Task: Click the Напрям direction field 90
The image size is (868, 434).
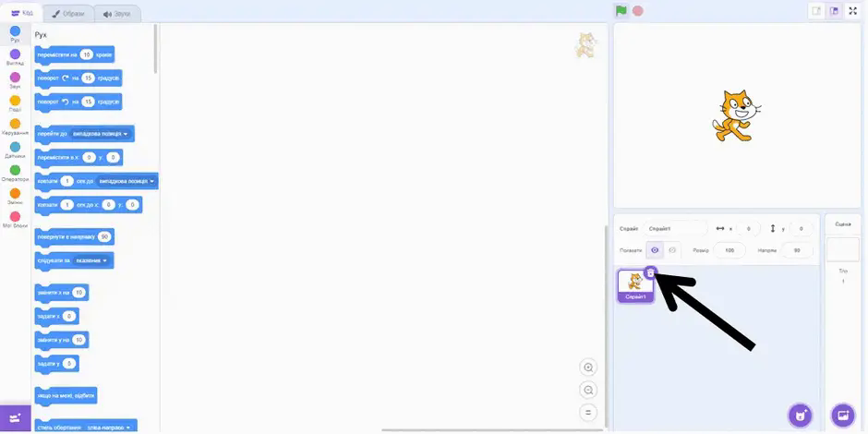Action: (x=797, y=250)
